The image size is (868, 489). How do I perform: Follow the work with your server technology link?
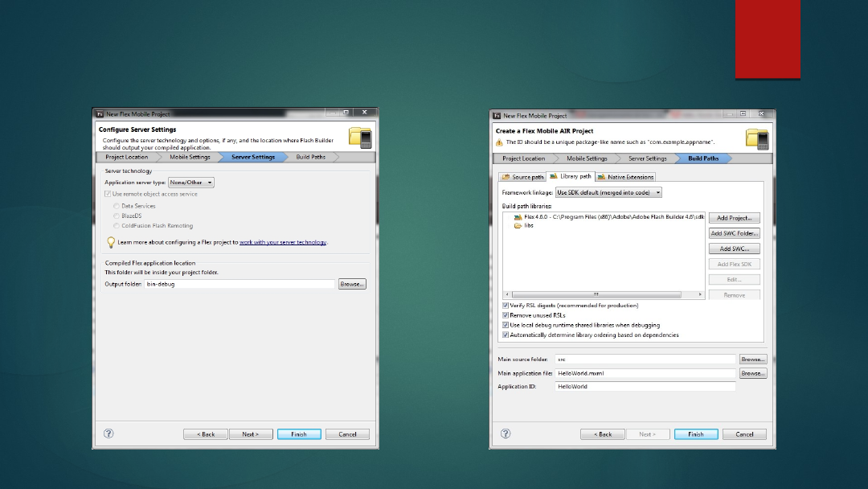tap(283, 242)
